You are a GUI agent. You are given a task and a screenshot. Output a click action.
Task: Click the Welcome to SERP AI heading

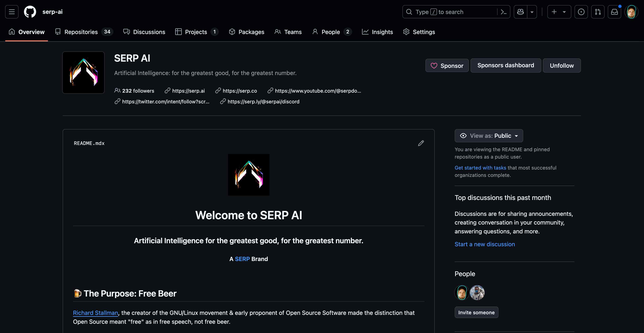click(x=249, y=215)
